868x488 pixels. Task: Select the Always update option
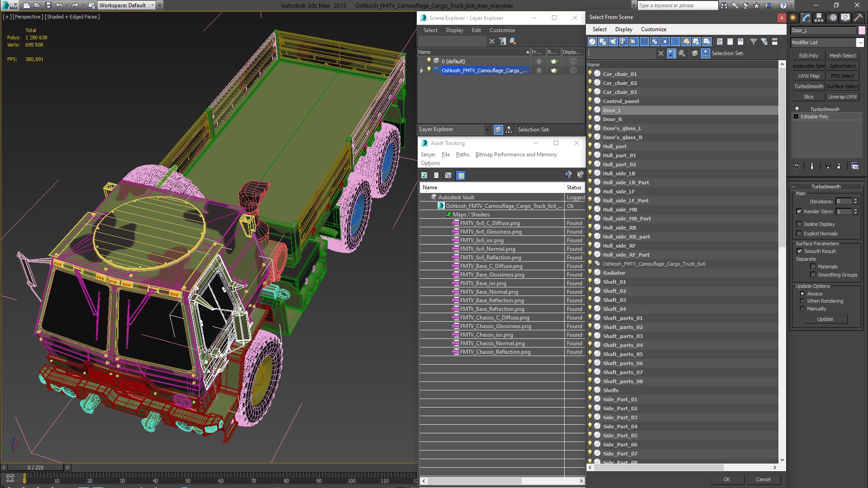tap(802, 294)
